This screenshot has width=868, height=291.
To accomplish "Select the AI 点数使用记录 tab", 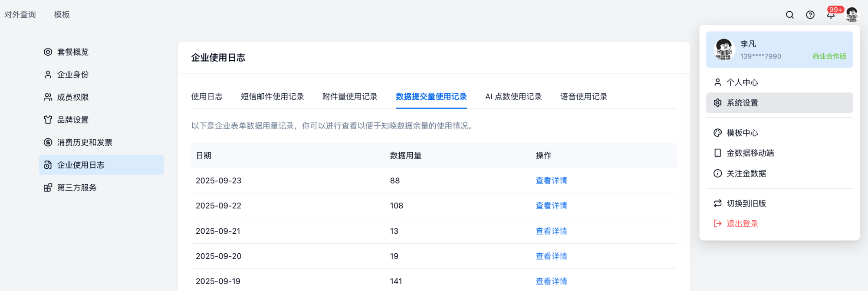I will pos(513,97).
